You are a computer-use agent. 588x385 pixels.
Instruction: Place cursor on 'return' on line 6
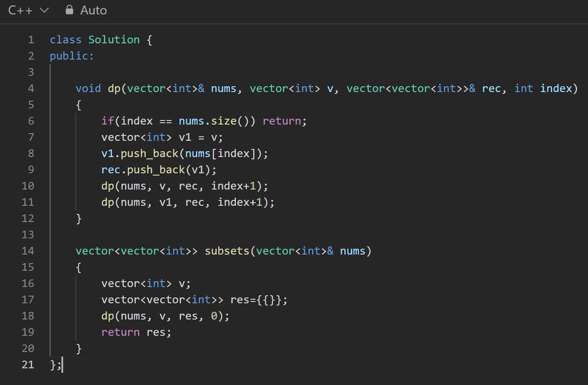282,121
